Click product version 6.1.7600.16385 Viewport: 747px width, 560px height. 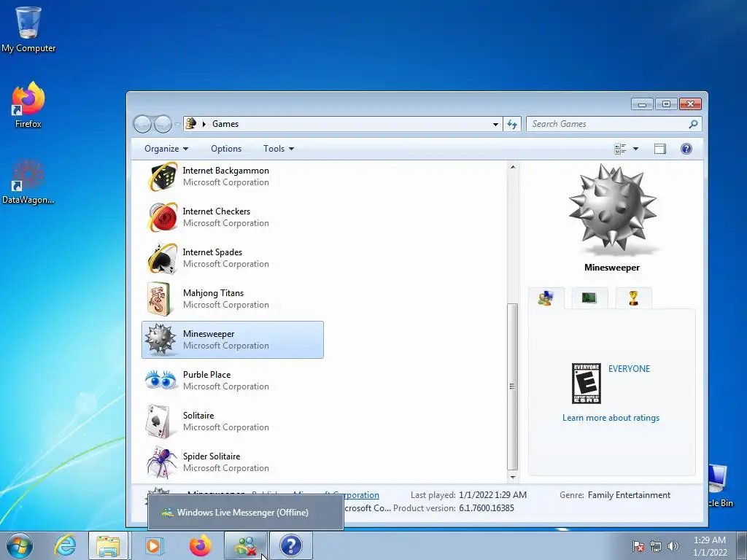487,508
